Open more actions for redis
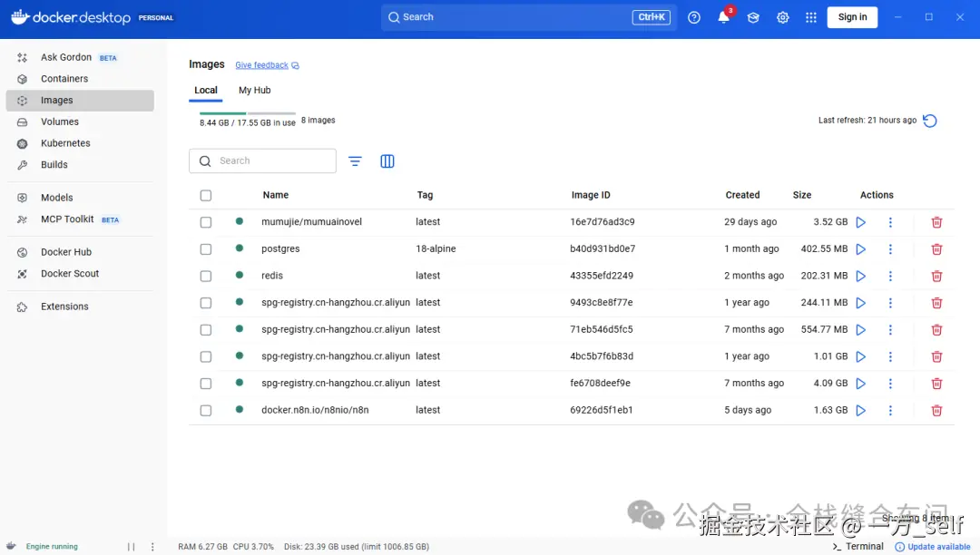Viewport: 980px width, 555px height. tap(891, 276)
